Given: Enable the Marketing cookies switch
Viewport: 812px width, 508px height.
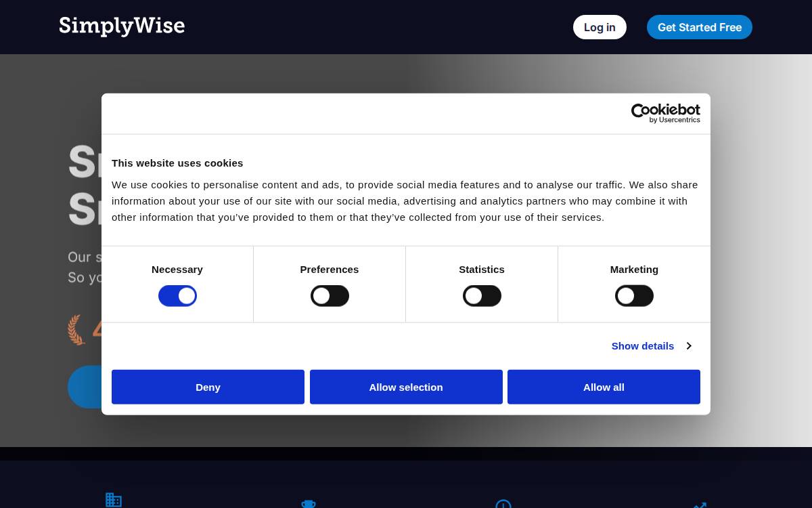Looking at the screenshot, I should 634,296.
